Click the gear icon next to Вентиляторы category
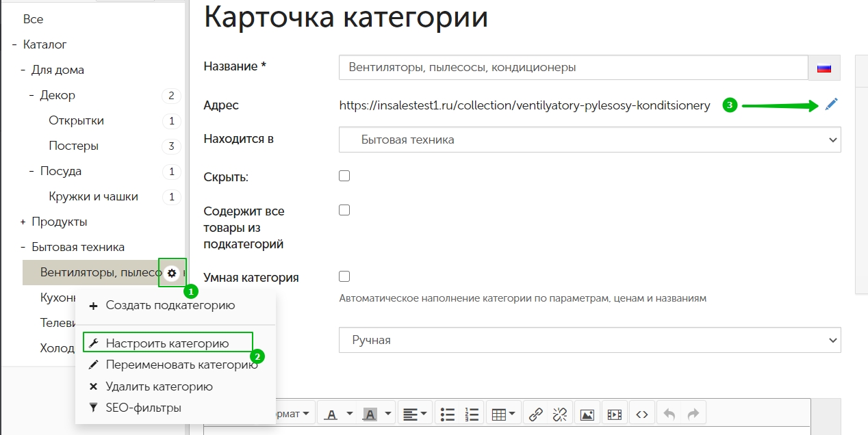 [x=172, y=273]
